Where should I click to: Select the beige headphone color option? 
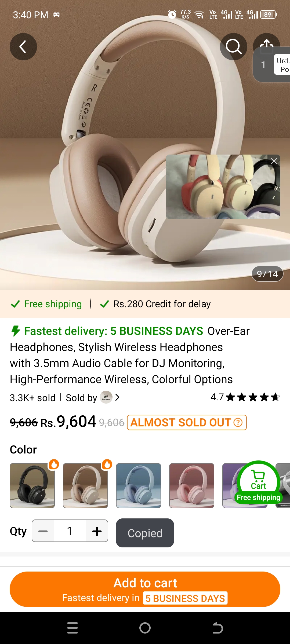coord(85,486)
